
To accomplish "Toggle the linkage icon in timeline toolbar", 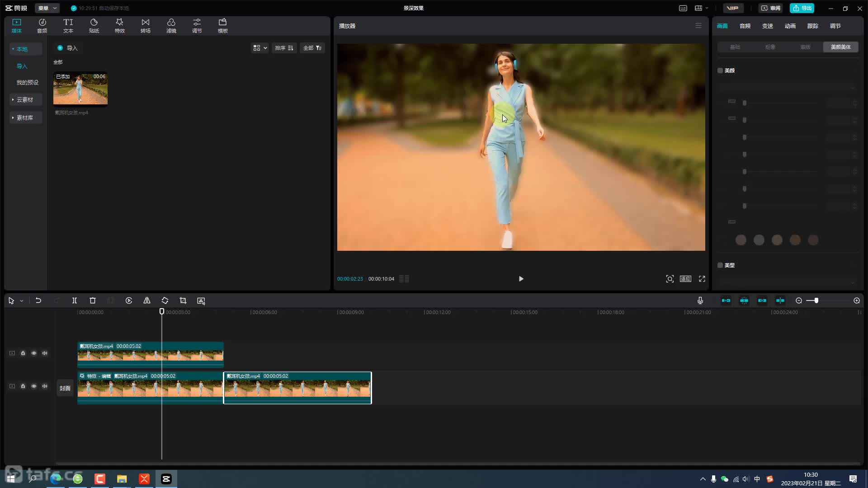I will pos(762,300).
